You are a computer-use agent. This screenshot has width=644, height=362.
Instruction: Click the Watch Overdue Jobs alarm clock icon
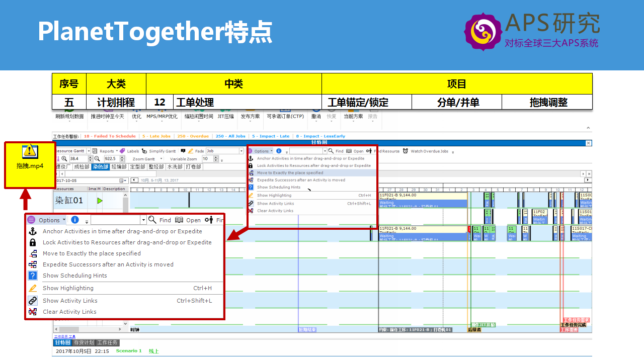click(x=407, y=151)
